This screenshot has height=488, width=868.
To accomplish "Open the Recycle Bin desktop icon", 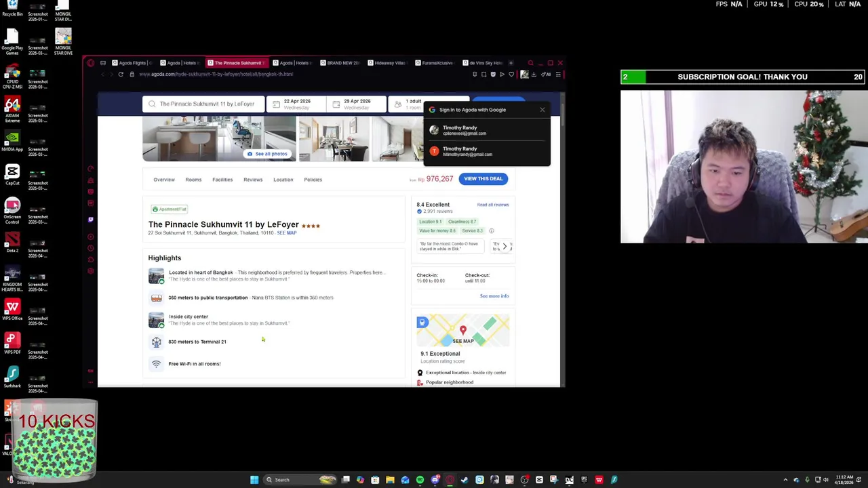I will 12,8.
